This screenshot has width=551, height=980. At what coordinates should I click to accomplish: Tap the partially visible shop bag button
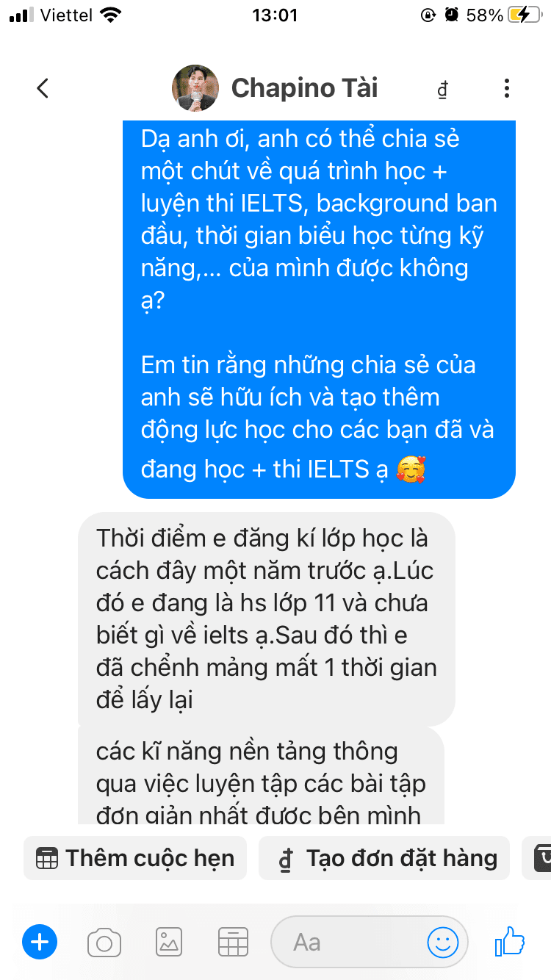pos(537,858)
